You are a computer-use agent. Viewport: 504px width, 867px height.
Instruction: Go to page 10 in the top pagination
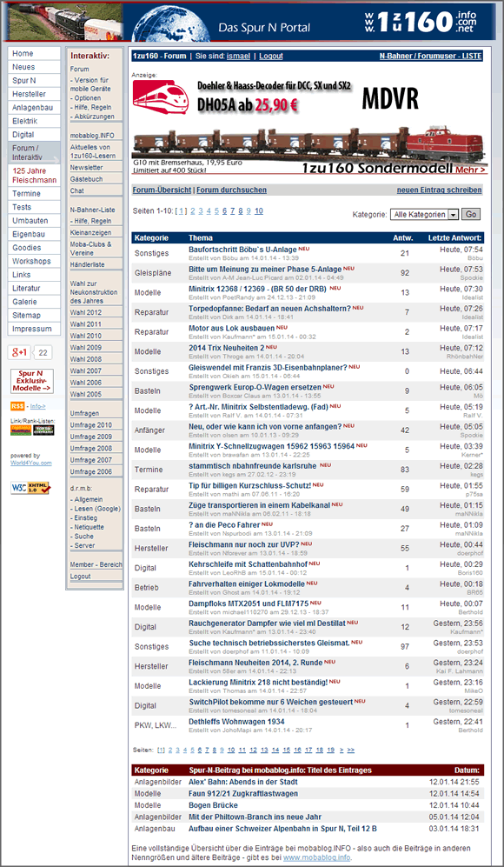pos(259,211)
